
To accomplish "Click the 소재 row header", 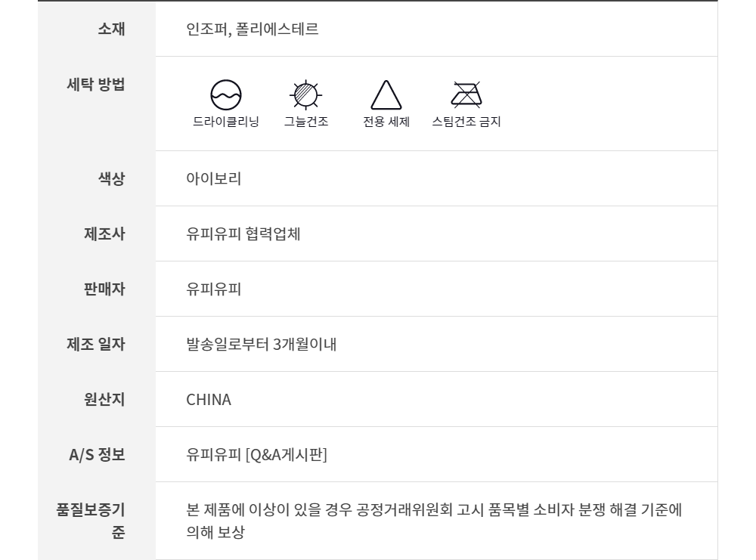I will [x=111, y=29].
